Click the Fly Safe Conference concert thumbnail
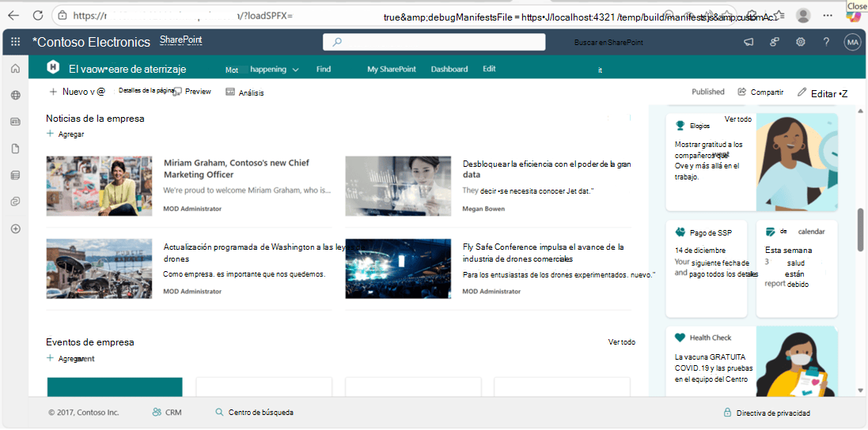The width and height of the screenshot is (868, 430). point(398,269)
